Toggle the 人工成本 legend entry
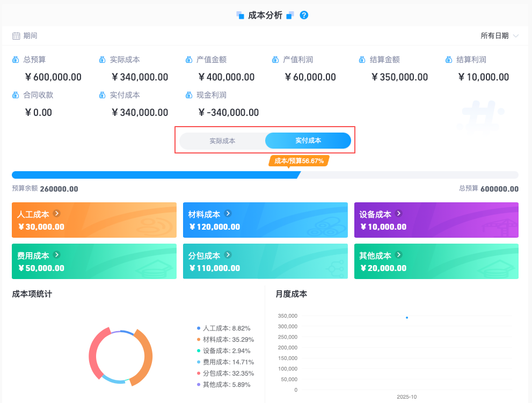Viewport: 532px width, 403px height. pos(223,328)
